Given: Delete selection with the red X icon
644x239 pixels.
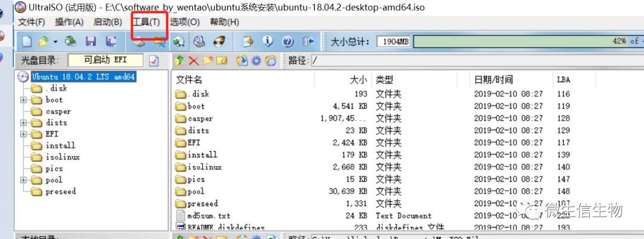Looking at the screenshot, I should tap(193, 61).
